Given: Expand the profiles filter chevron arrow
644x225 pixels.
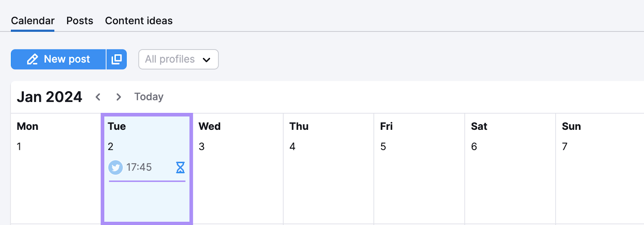Looking at the screenshot, I should click(x=206, y=60).
